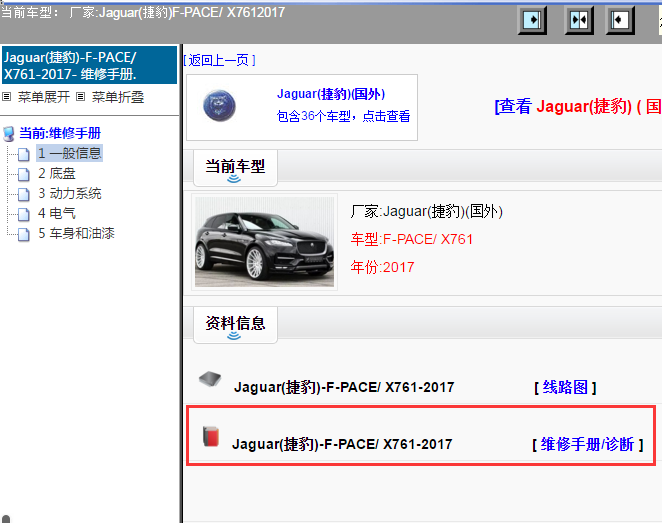Click the black F-PACE car thumbnail
This screenshot has width=662, height=523.
[264, 242]
